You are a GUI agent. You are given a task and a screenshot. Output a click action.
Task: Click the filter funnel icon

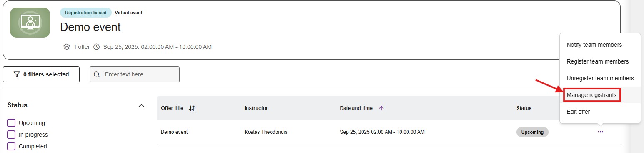pyautogui.click(x=17, y=74)
